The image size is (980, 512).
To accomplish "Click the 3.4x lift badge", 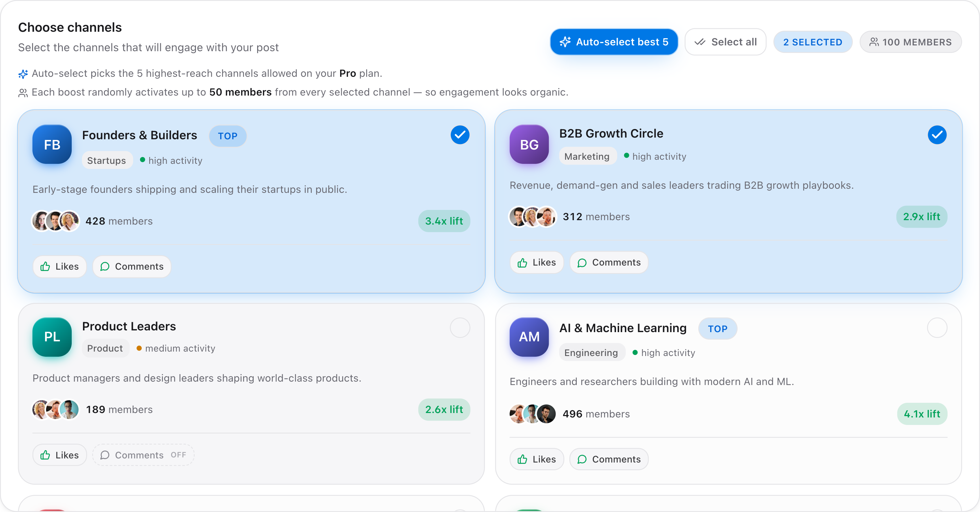I will click(444, 221).
